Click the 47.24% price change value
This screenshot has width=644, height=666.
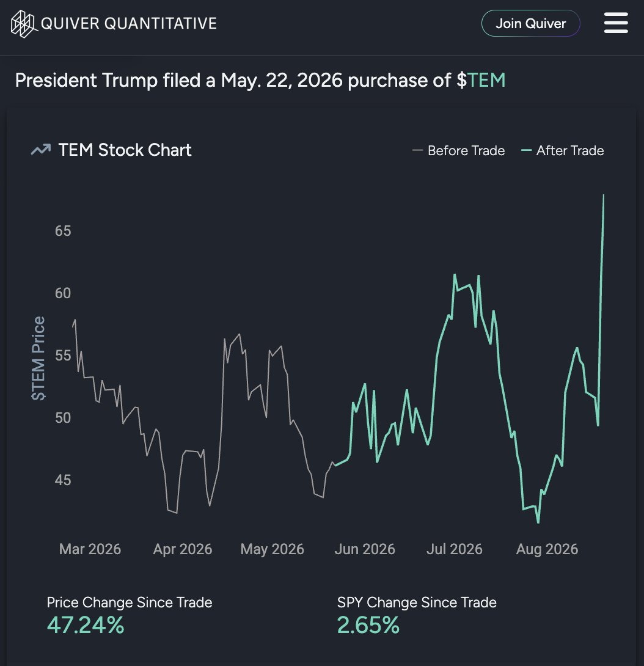86,625
